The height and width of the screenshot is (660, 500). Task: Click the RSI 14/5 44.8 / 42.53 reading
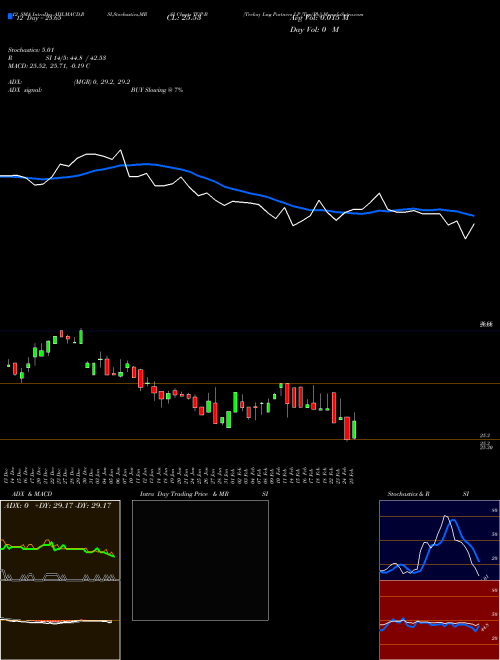(57, 58)
